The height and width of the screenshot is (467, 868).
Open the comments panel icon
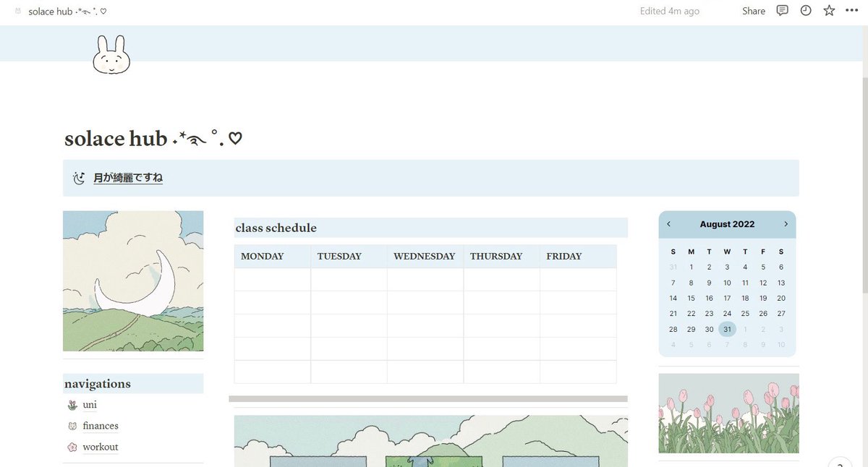[782, 11]
